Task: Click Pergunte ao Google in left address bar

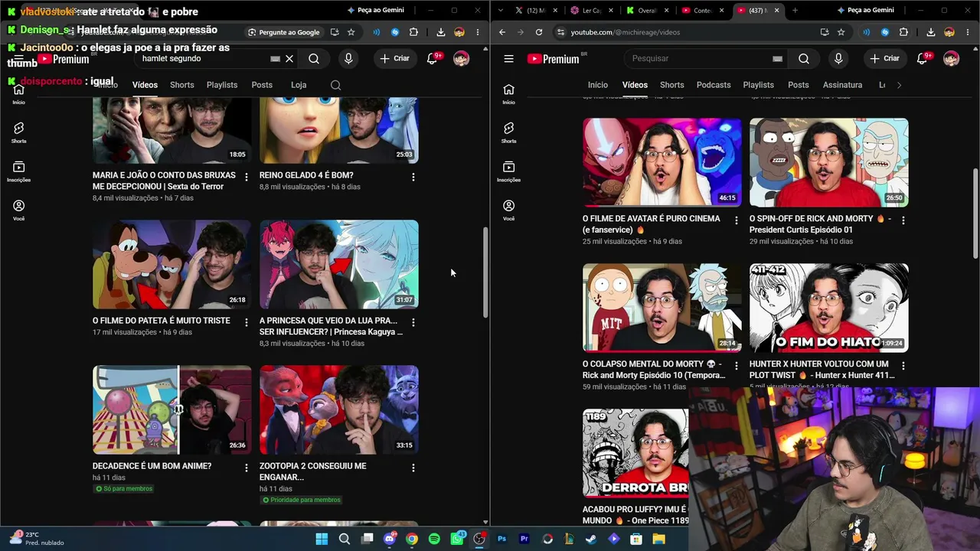Action: click(283, 32)
